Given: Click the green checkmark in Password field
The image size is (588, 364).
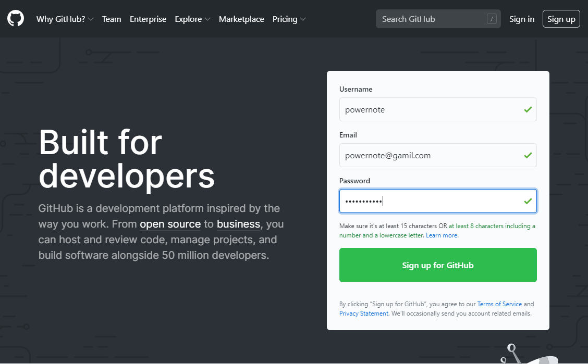Looking at the screenshot, I should tap(528, 201).
